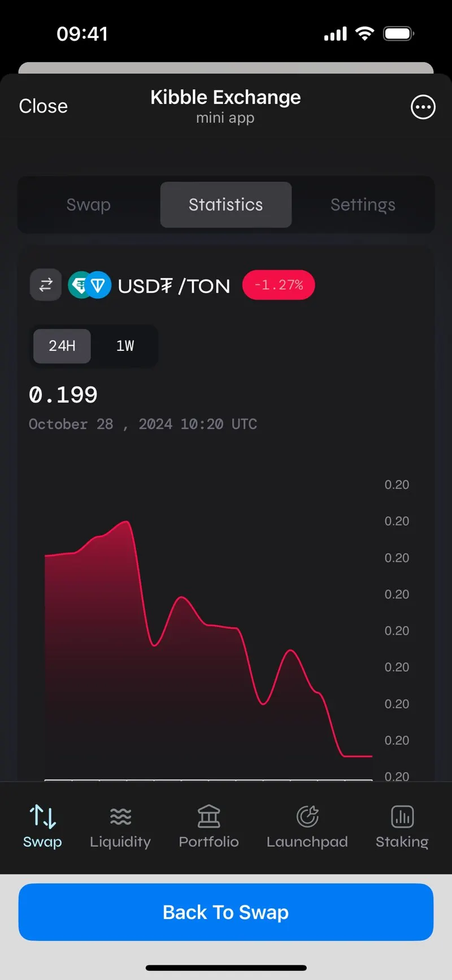
Task: Close the Kibble Exchange mini app
Action: coord(43,106)
